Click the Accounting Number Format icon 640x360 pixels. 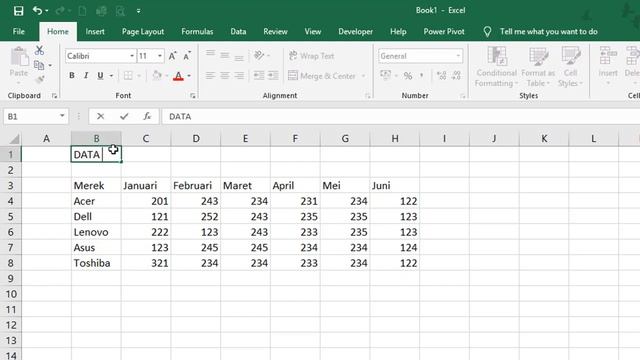[385, 75]
